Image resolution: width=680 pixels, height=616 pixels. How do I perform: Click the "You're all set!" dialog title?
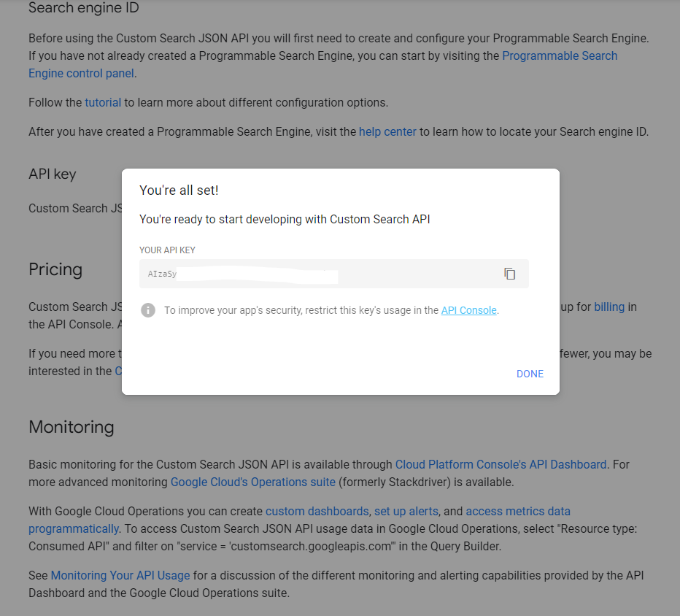tap(179, 190)
